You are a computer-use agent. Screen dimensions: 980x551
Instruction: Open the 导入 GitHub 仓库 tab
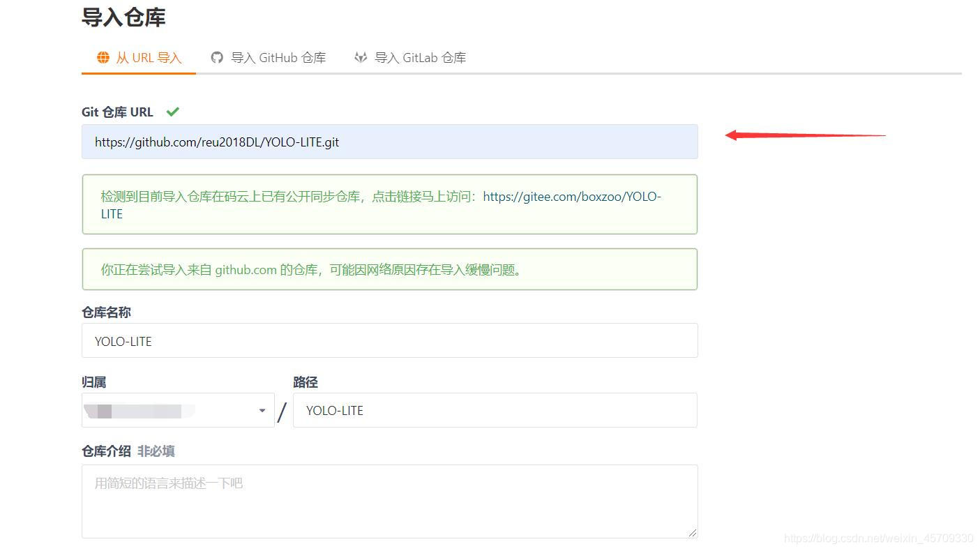pyautogui.click(x=269, y=58)
